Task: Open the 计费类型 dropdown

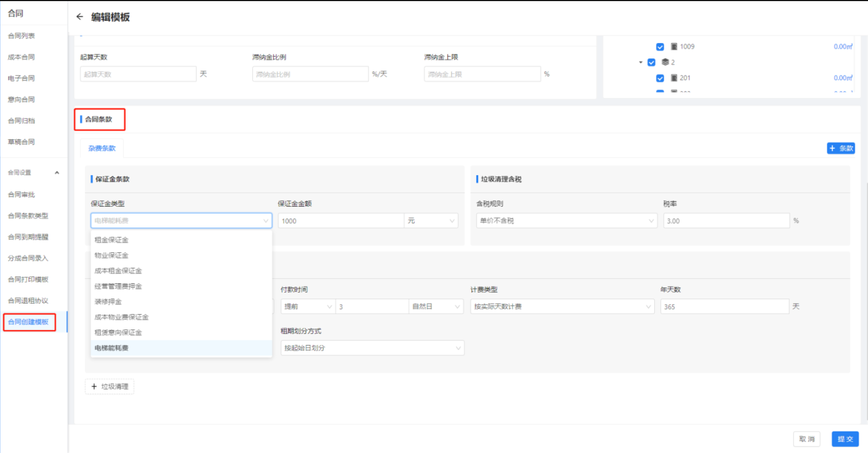Action: (x=562, y=306)
